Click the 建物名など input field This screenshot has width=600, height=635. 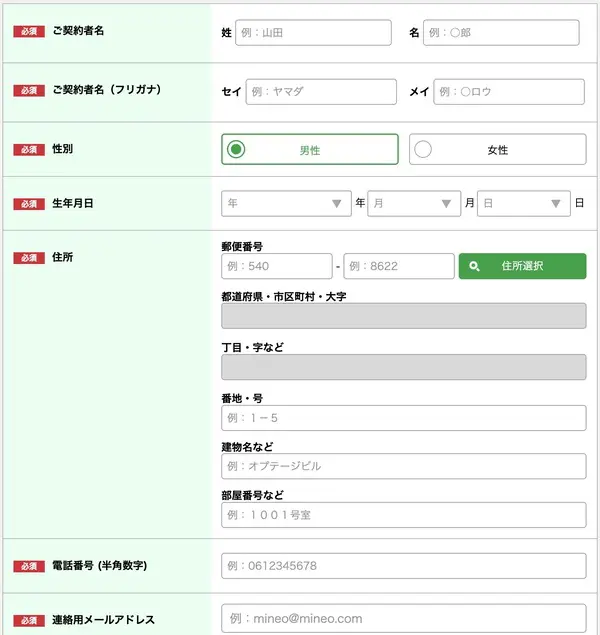pyautogui.click(x=403, y=466)
